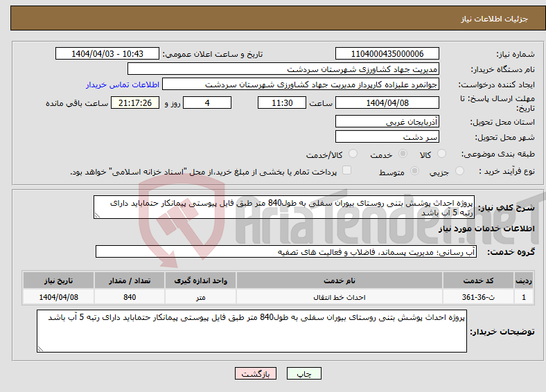Click the remaining days field showing 4
This screenshot has width=546, height=392.
coord(207,103)
